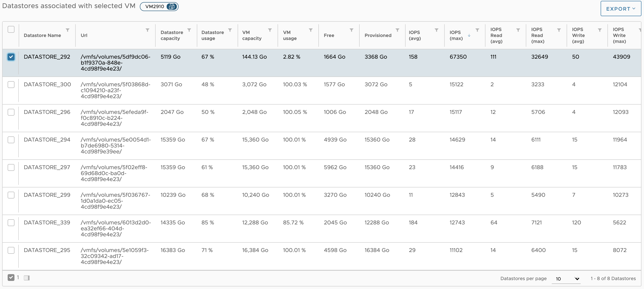Viewport: 644px width, 289px height.
Task: Select the DATASTORE_294 name cell
Action: (x=47, y=140)
